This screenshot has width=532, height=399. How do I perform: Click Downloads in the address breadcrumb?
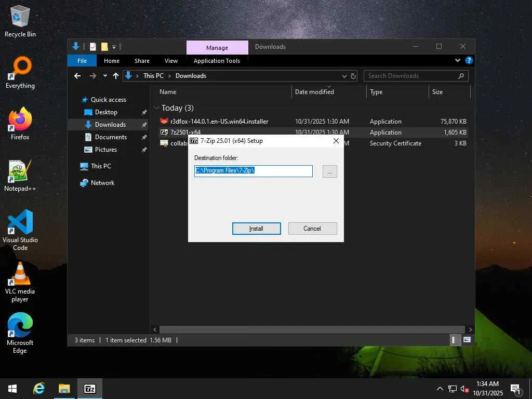click(191, 76)
